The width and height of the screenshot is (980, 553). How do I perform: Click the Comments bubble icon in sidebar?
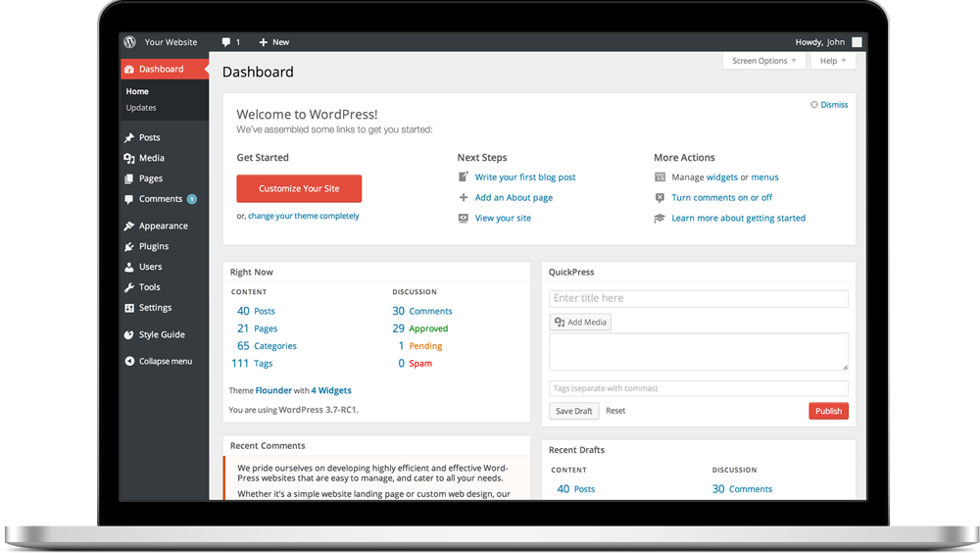129,200
